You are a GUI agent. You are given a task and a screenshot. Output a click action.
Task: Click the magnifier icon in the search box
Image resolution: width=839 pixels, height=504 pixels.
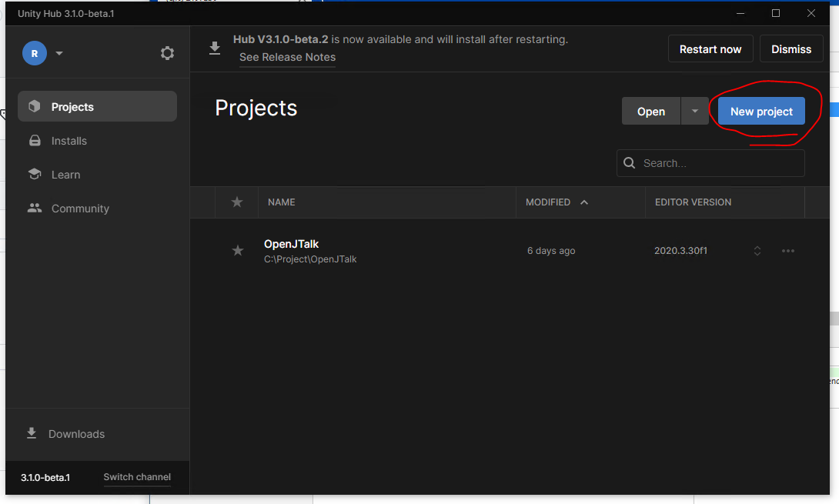[x=630, y=163]
